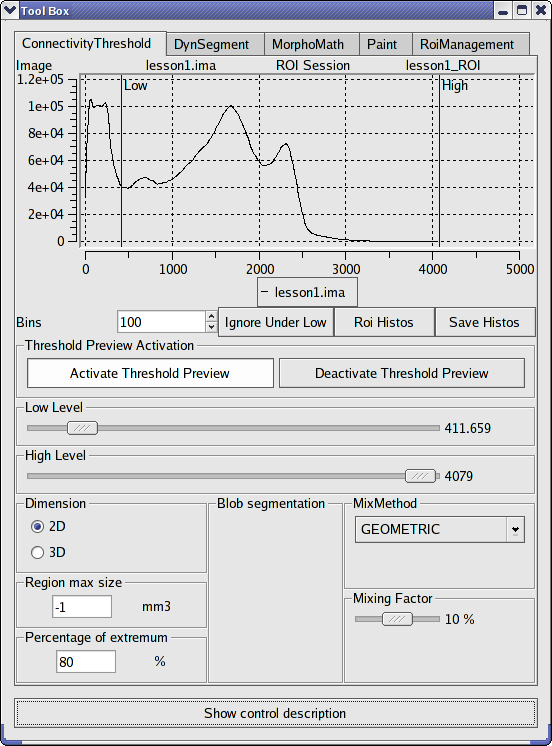Click the Percentage of extremum input field
Image resolution: width=552 pixels, height=746 pixels.
click(86, 662)
